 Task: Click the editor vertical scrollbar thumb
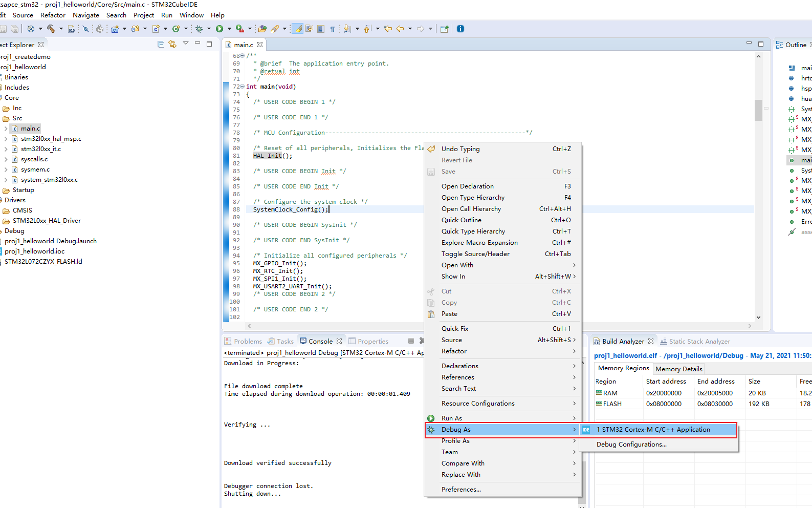(x=758, y=110)
